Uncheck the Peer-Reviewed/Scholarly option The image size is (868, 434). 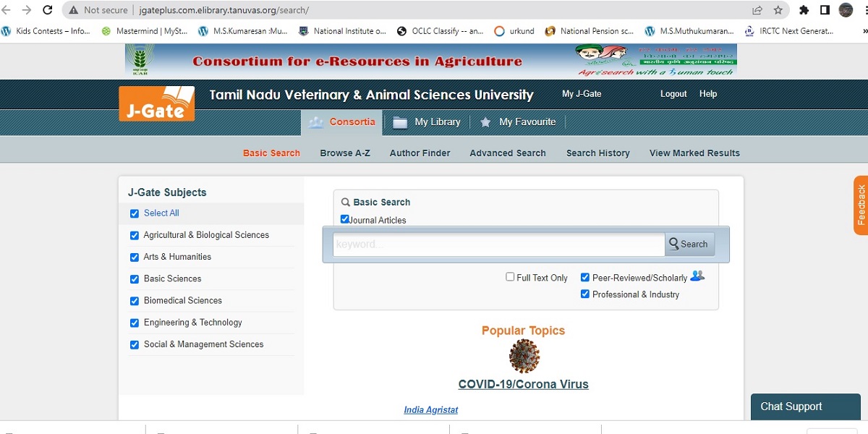pos(585,277)
